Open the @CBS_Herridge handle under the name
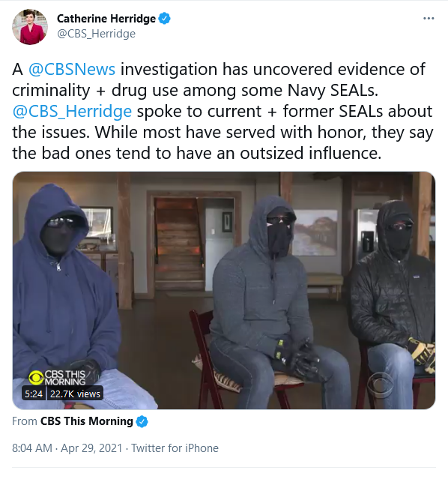 coord(96,34)
